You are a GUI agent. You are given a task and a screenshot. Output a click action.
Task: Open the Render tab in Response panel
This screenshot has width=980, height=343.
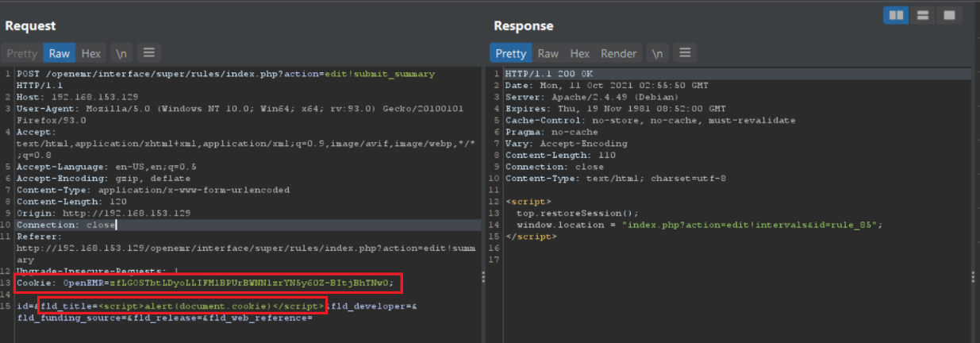coord(619,53)
